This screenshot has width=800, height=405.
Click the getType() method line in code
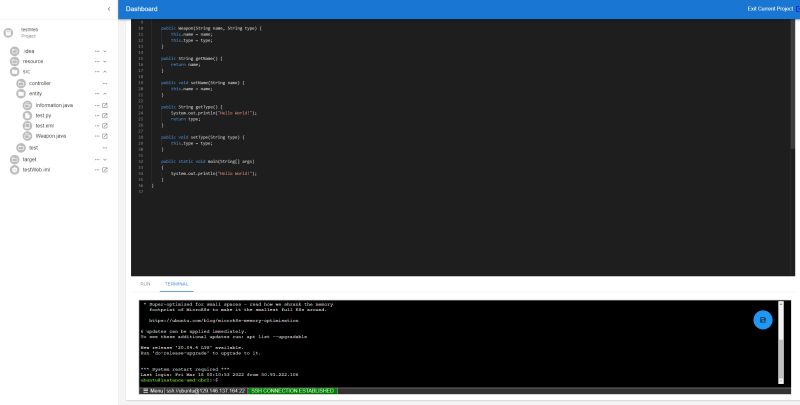[x=191, y=107]
